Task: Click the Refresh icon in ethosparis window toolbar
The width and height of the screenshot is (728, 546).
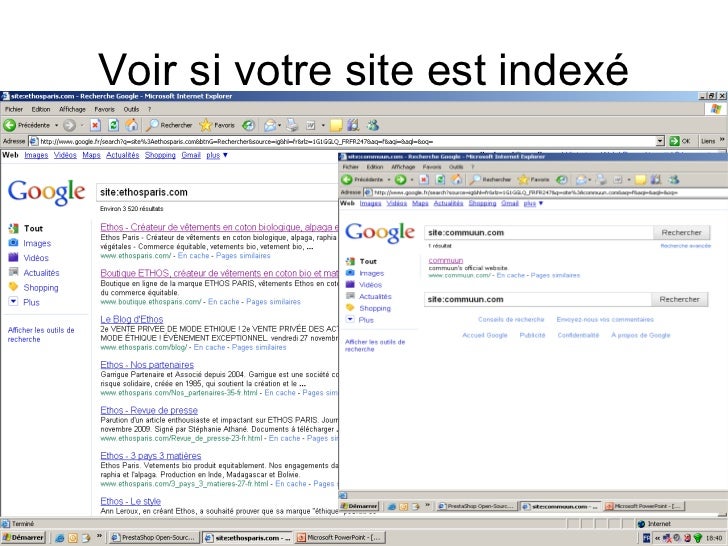Action: tap(113, 125)
